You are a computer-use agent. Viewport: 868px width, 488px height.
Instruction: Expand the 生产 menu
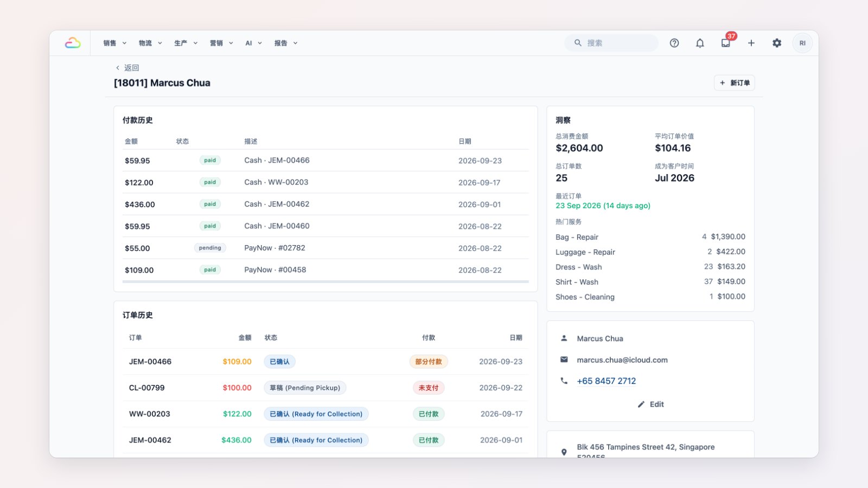(x=186, y=43)
